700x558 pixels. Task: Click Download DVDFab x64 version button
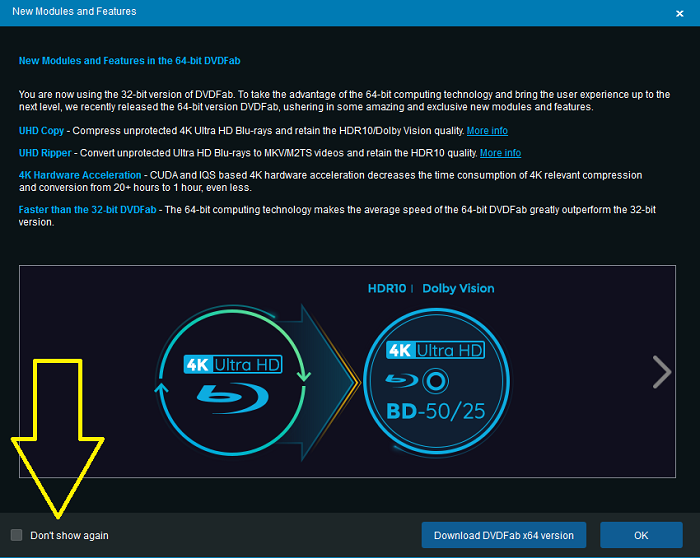point(504,535)
